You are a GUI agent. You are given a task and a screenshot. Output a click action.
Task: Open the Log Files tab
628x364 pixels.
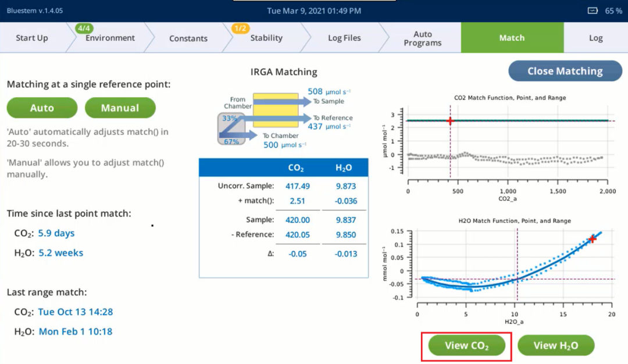click(344, 38)
